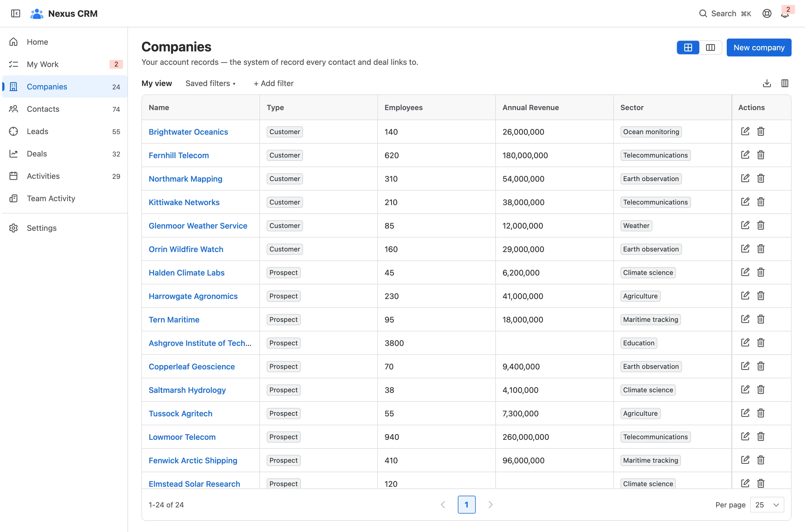Open Saltmarsh Hydrology company link
This screenshot has height=532, width=805.
click(187, 390)
